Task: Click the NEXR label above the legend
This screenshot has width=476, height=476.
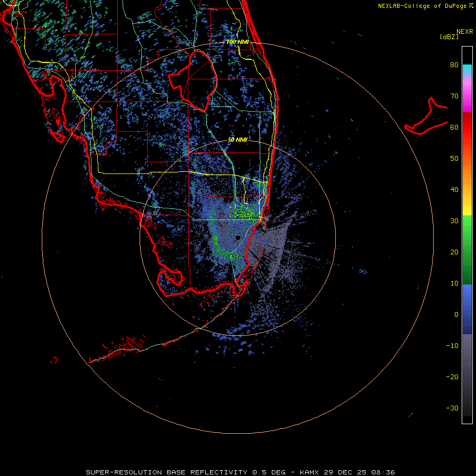Action: tap(464, 32)
